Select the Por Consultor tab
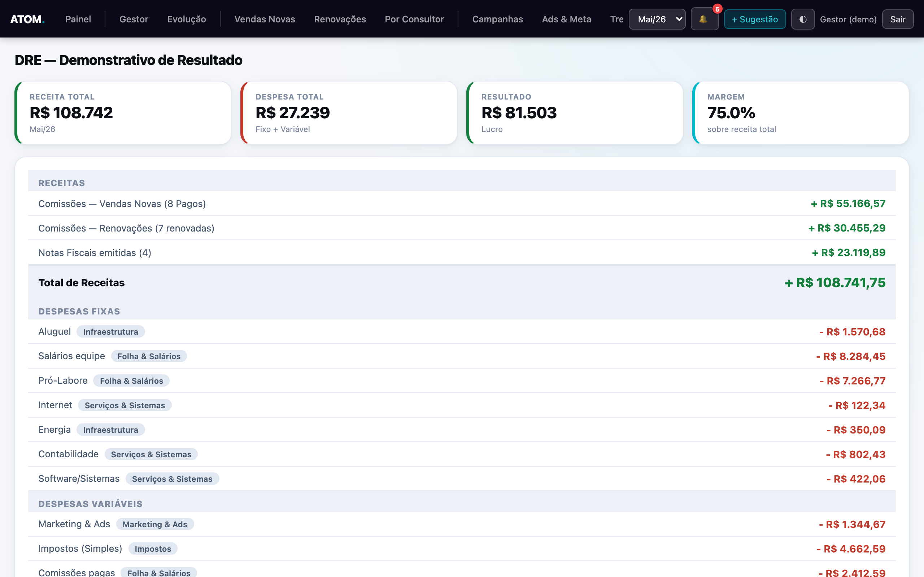The image size is (924, 577). [x=414, y=19]
